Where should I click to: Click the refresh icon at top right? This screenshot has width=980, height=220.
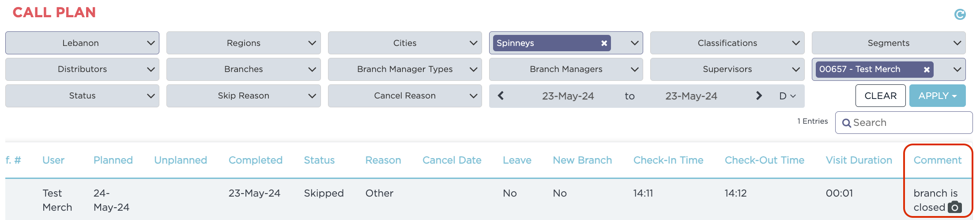pos(960,15)
